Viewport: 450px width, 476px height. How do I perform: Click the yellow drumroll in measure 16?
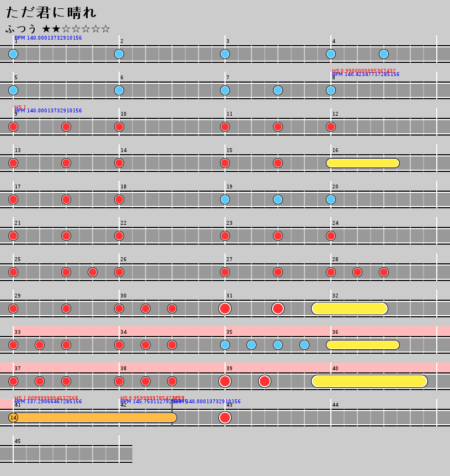(363, 163)
